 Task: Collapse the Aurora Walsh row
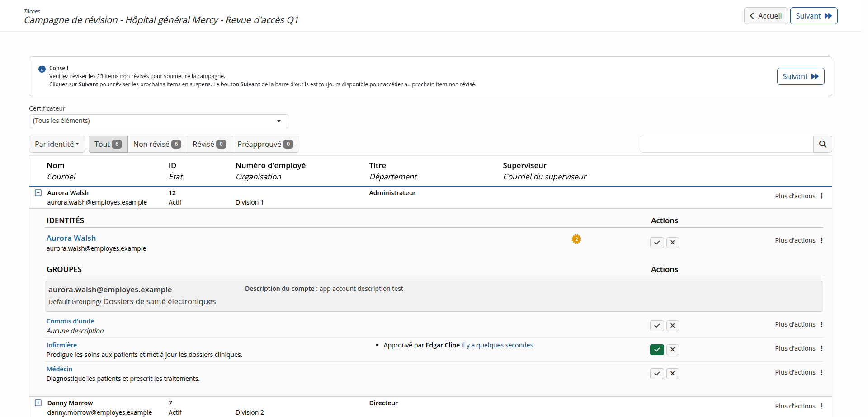coord(38,193)
